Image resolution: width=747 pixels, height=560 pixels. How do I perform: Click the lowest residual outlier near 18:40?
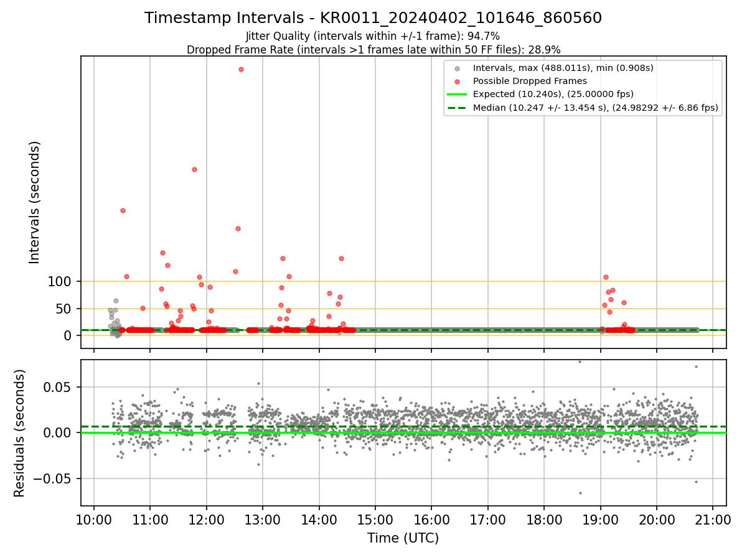[580, 493]
